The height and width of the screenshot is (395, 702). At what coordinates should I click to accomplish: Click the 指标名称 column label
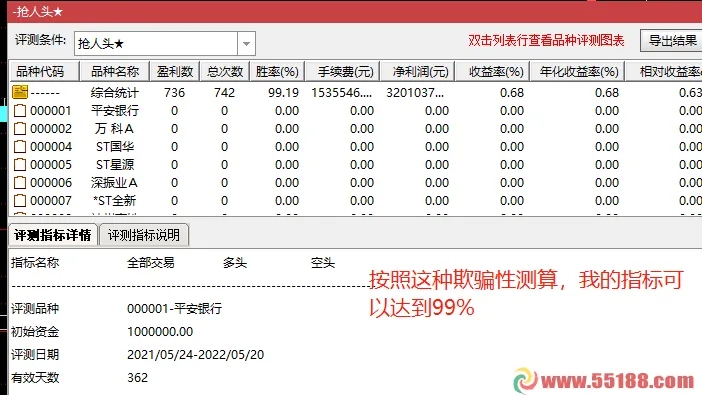point(35,262)
